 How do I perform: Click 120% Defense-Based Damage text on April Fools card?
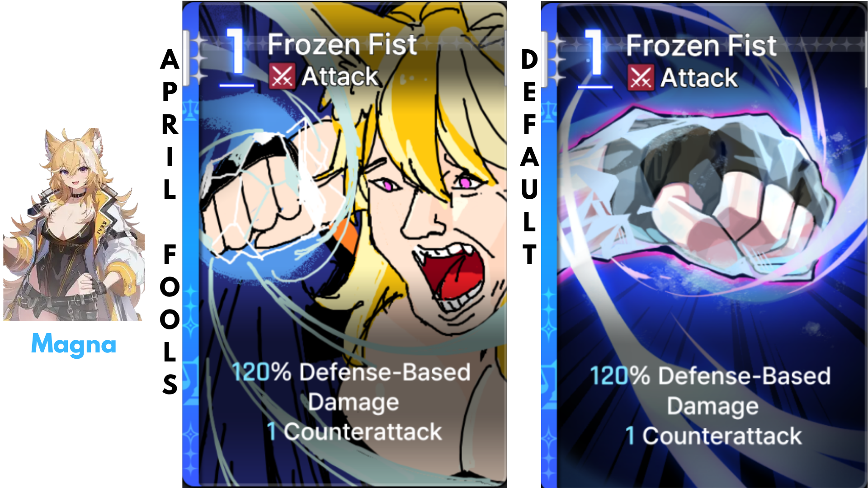(x=352, y=387)
